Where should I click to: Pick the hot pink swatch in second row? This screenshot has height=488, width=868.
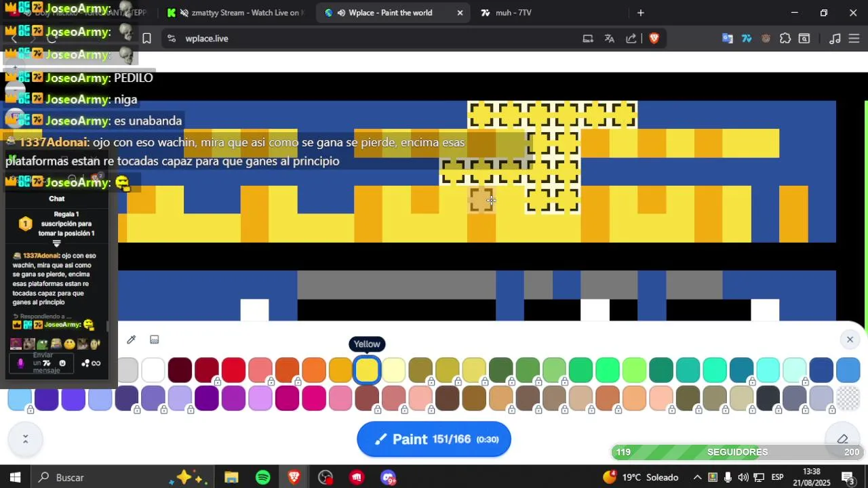(x=313, y=399)
